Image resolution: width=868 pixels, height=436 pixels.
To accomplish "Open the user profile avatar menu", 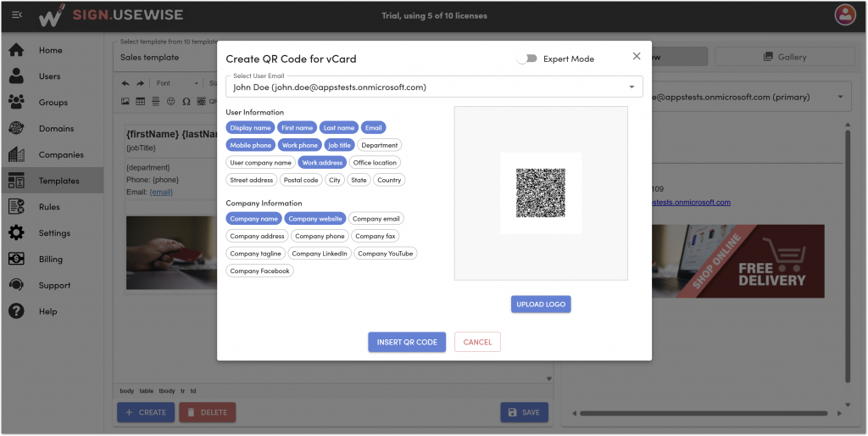I will click(x=845, y=15).
